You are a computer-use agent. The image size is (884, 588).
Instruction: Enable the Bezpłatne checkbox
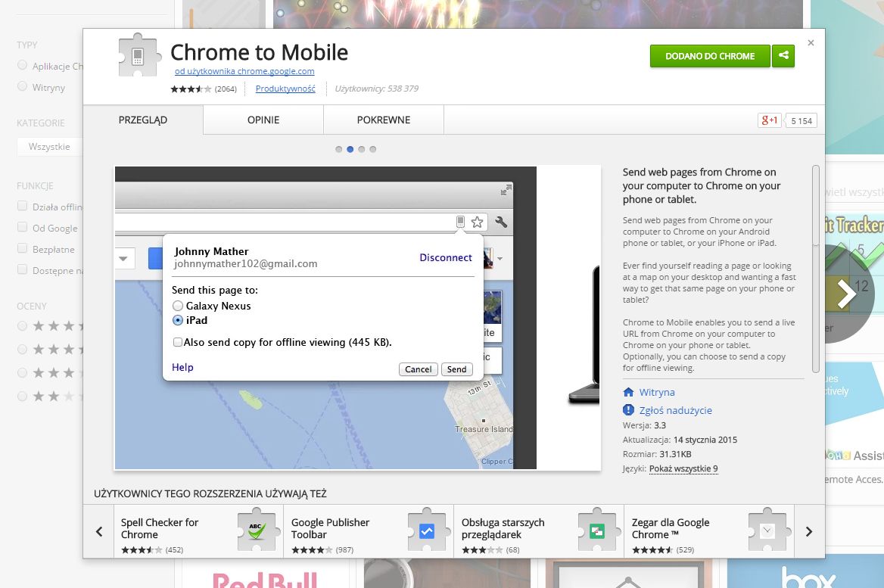point(23,248)
